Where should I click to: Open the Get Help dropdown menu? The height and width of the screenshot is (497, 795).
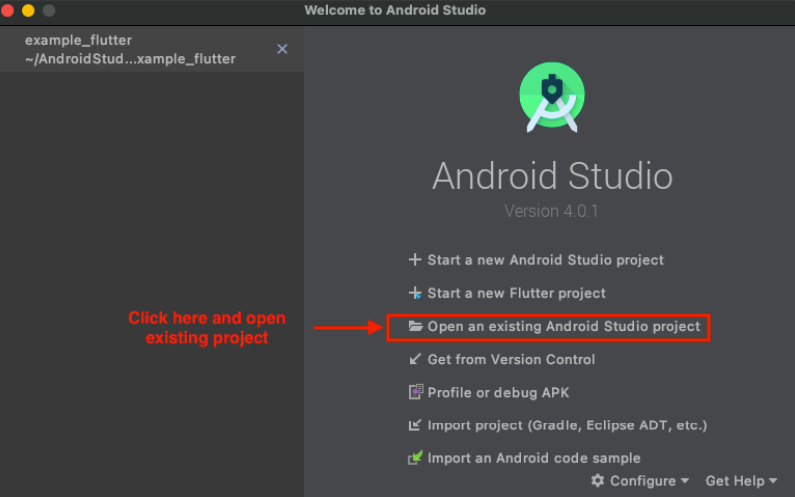point(740,481)
